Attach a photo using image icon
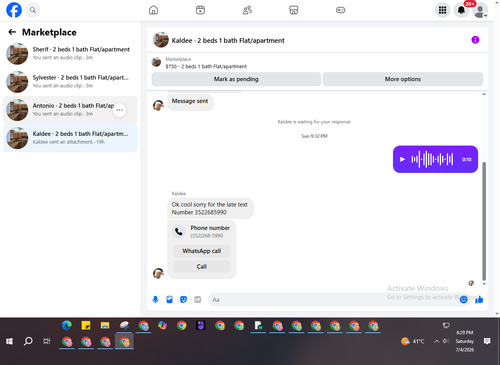 (x=169, y=299)
